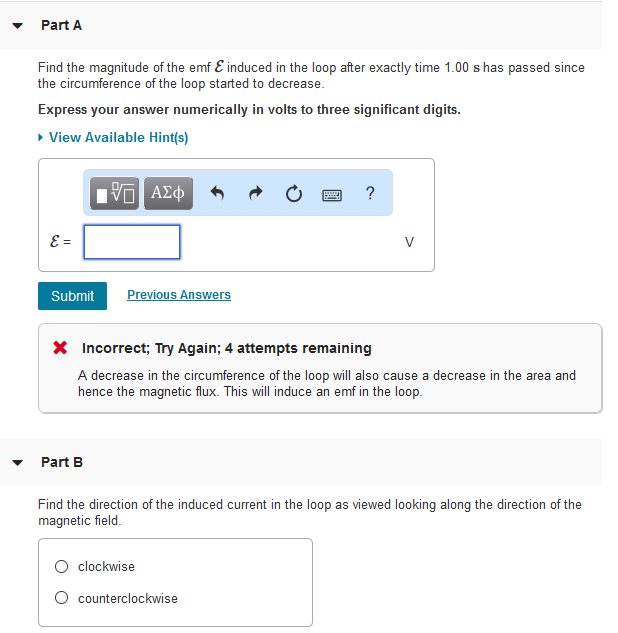Image resolution: width=618 pixels, height=633 pixels.
Task: Click the Part B header label
Action: point(62,462)
